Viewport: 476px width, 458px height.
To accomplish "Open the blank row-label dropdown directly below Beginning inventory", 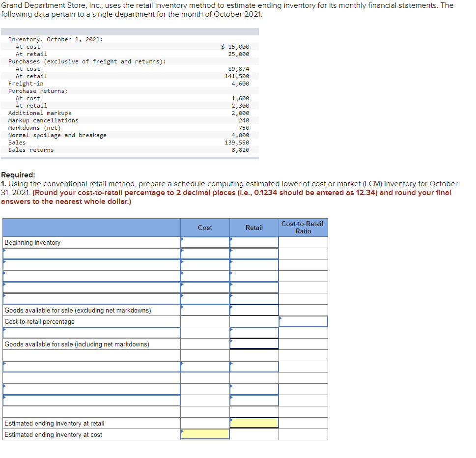I will pyautogui.click(x=92, y=254).
